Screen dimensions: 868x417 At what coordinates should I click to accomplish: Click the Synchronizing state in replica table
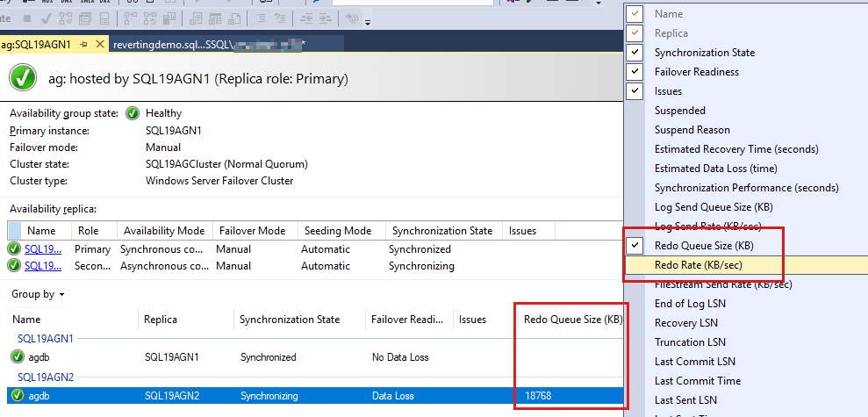(421, 266)
